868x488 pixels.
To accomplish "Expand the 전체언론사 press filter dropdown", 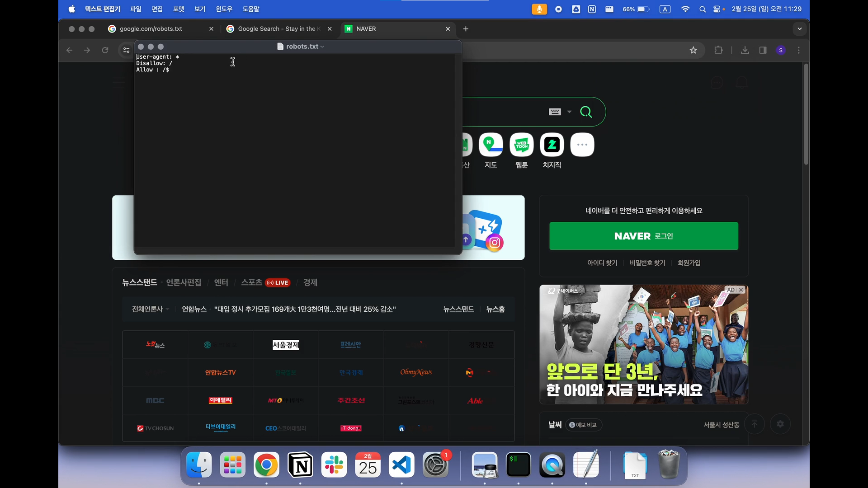I will pos(151,309).
